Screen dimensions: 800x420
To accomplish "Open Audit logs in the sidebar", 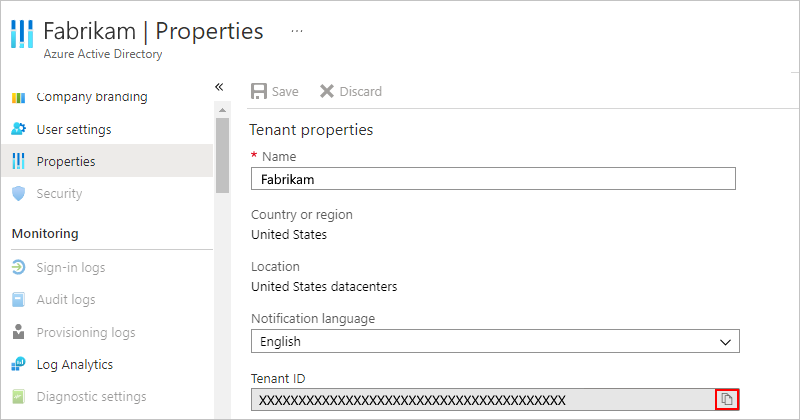I will pos(66,300).
